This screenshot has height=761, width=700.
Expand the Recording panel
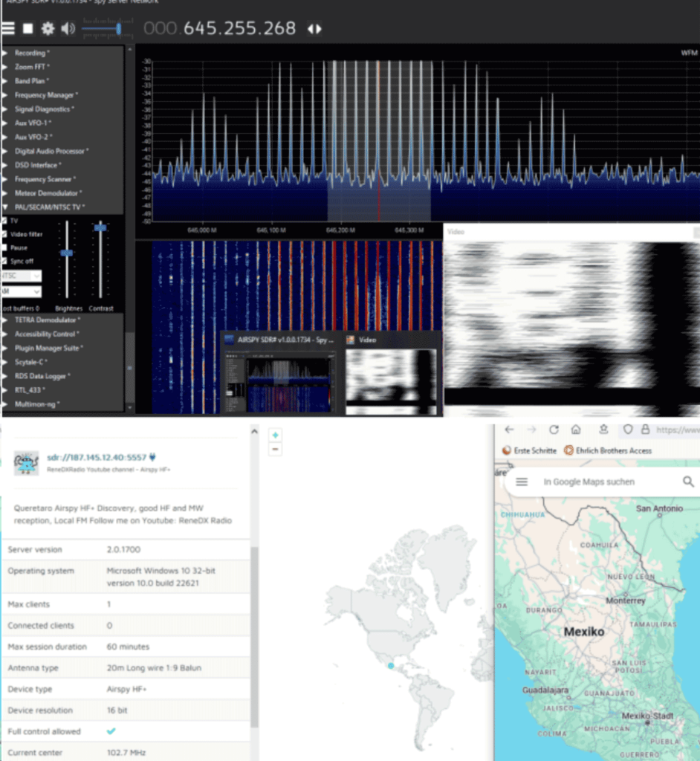[31, 53]
